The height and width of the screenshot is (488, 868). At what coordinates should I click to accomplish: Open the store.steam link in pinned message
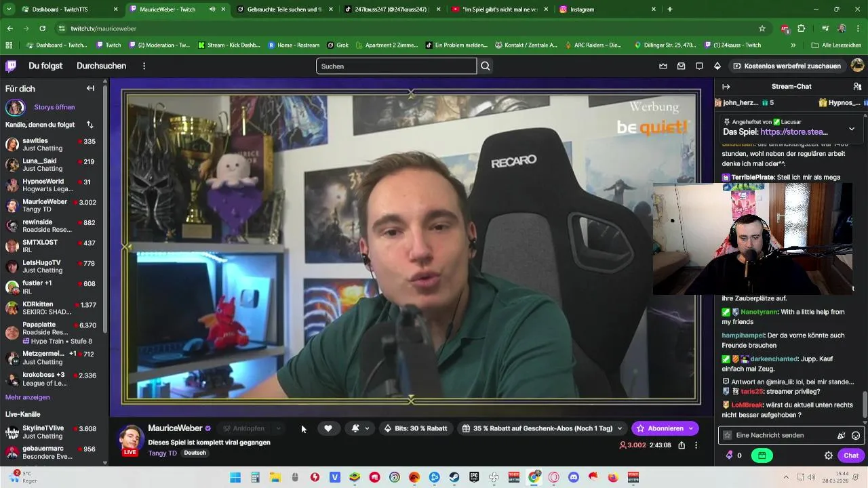[794, 132]
